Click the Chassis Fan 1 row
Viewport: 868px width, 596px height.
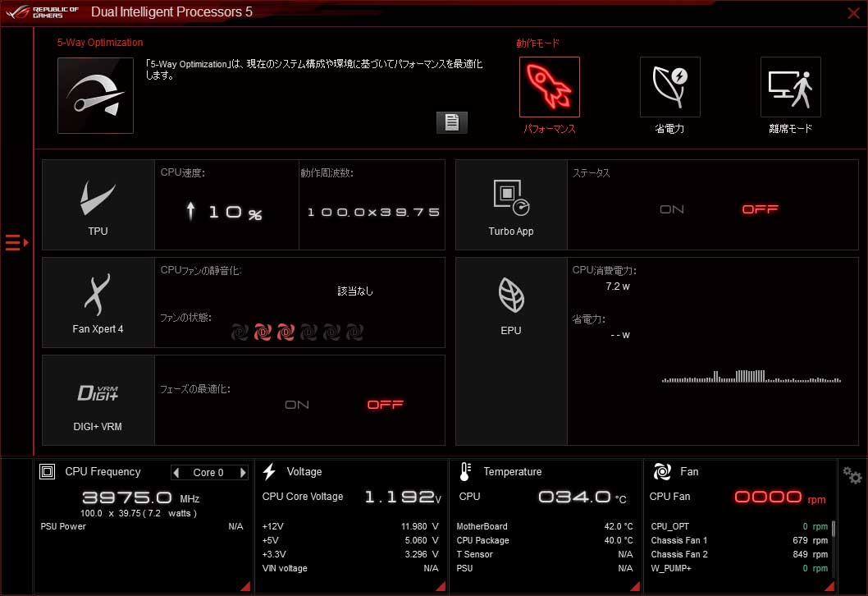pos(739,540)
